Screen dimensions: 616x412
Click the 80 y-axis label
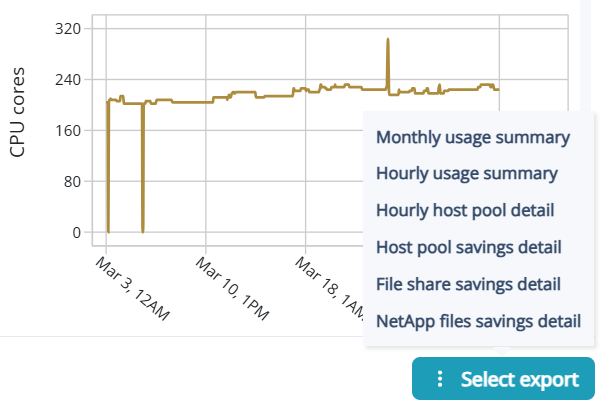(71, 182)
